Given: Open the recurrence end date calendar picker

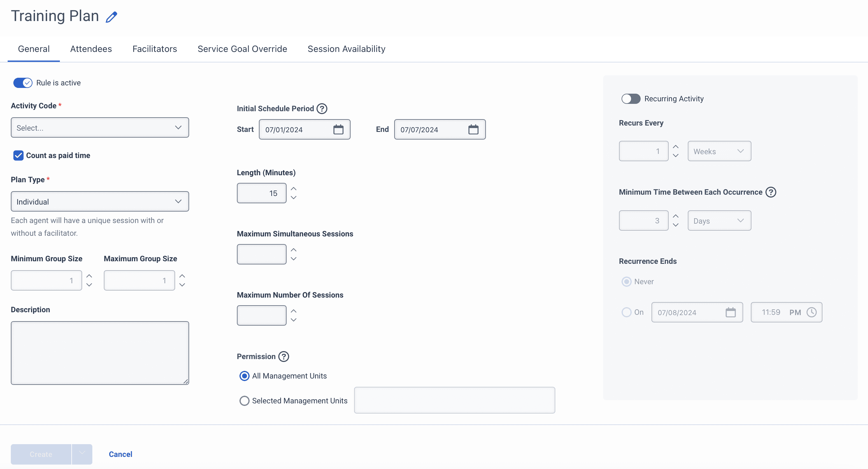Looking at the screenshot, I should (731, 312).
